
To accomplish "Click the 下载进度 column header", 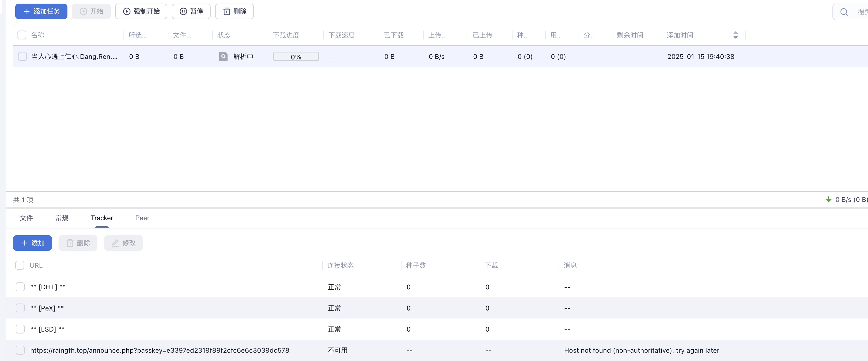I will pos(286,35).
